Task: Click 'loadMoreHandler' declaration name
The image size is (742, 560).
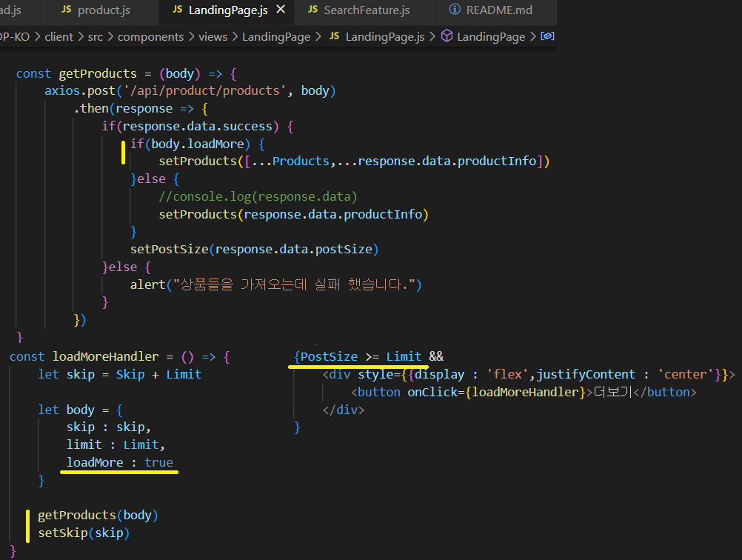Action: pos(106,356)
